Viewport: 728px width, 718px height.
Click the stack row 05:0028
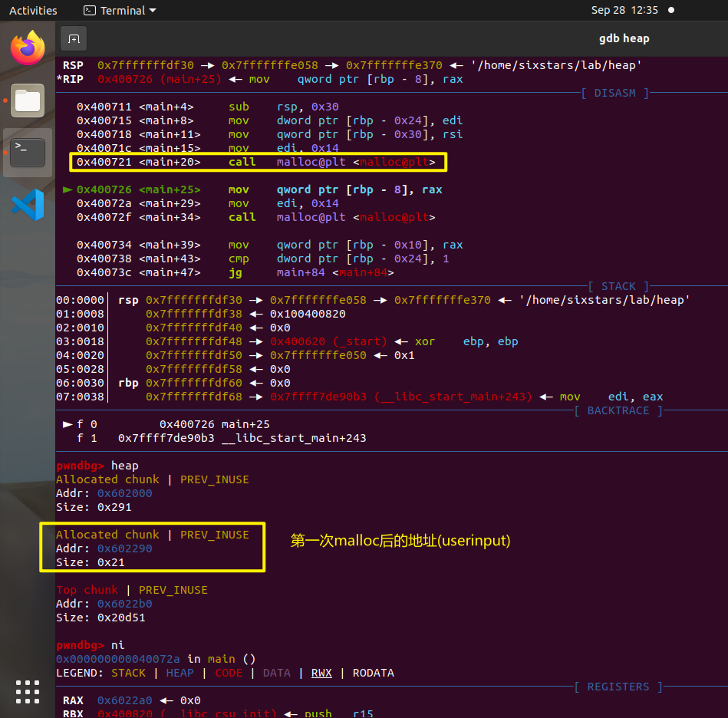tap(173, 370)
